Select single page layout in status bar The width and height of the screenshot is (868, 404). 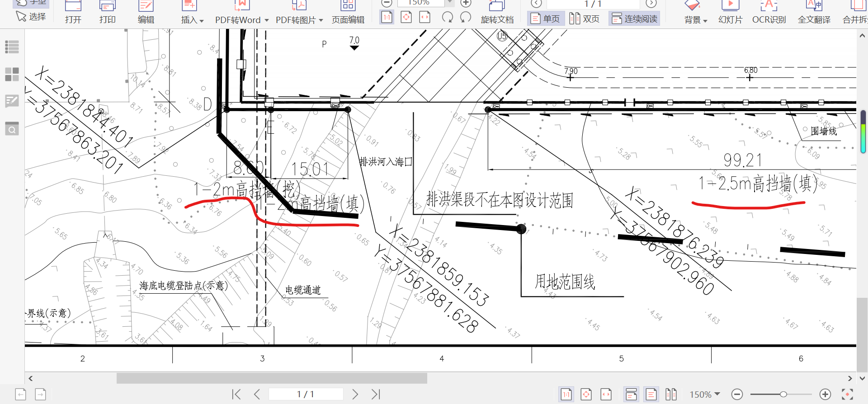651,395
